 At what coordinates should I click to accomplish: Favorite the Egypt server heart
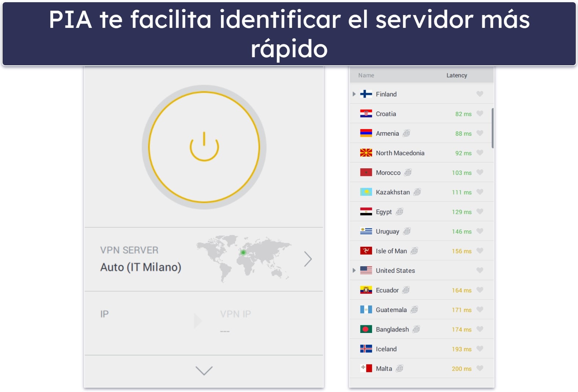pos(480,212)
